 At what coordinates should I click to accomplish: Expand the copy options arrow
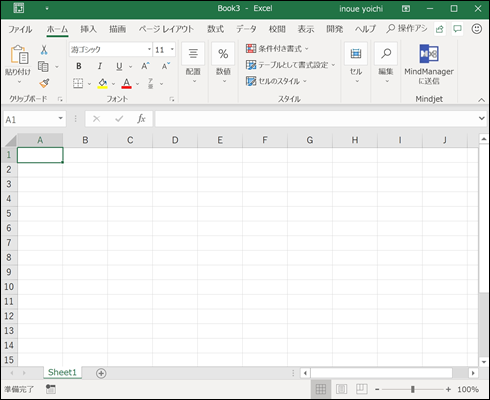click(x=57, y=67)
